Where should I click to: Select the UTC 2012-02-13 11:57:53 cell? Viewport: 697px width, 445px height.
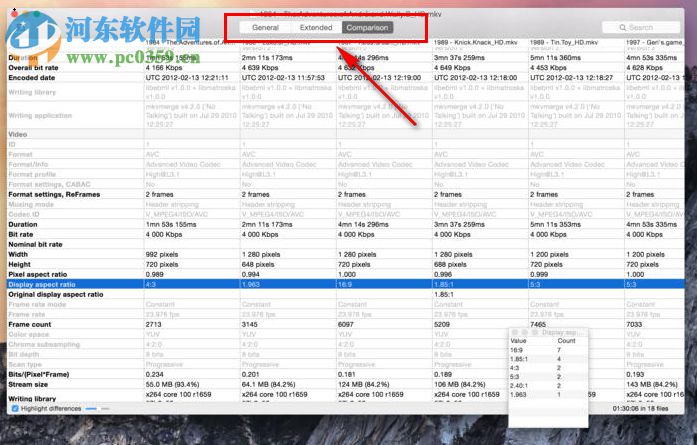[x=283, y=77]
